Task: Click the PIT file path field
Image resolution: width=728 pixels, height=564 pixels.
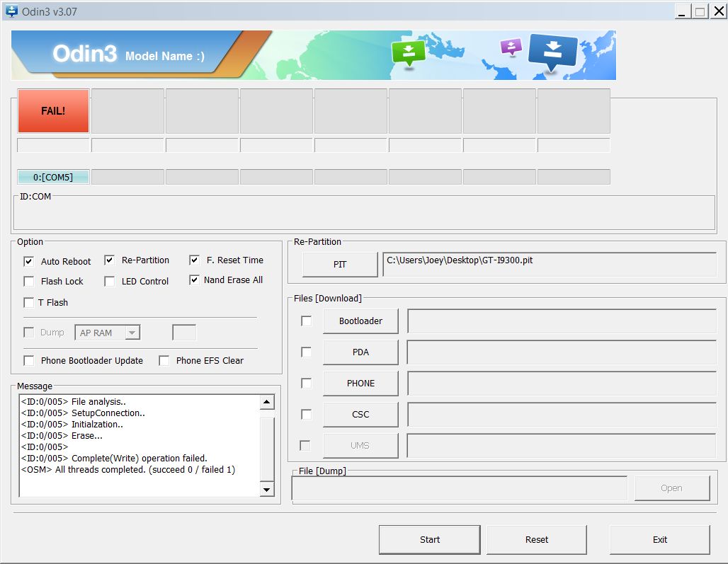Action: pyautogui.click(x=549, y=264)
